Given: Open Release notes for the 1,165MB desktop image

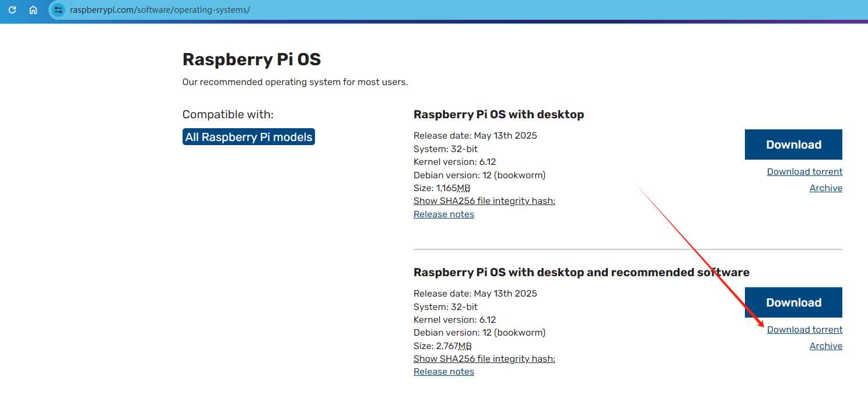Looking at the screenshot, I should tap(444, 214).
